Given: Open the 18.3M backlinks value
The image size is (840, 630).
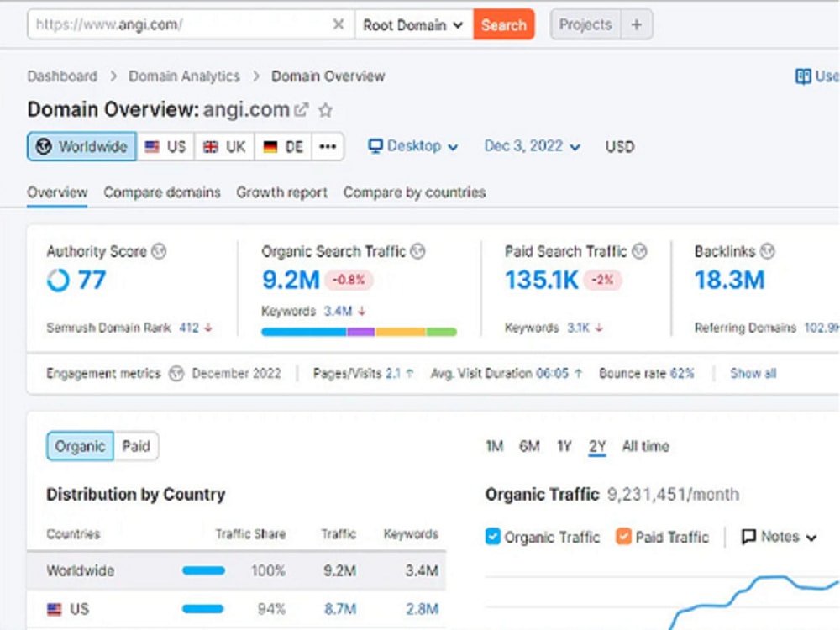Looking at the screenshot, I should [x=729, y=280].
